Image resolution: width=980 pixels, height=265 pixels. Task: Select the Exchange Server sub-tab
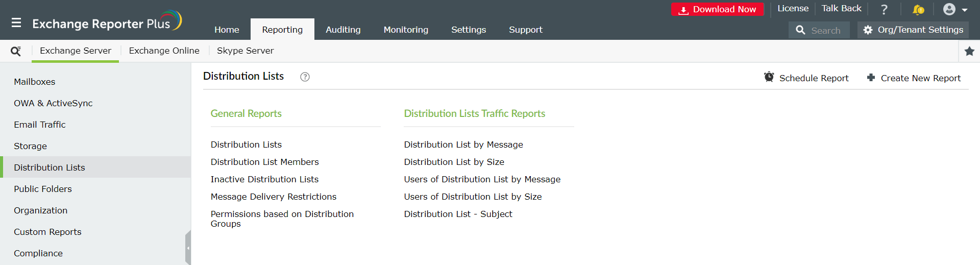click(x=76, y=51)
